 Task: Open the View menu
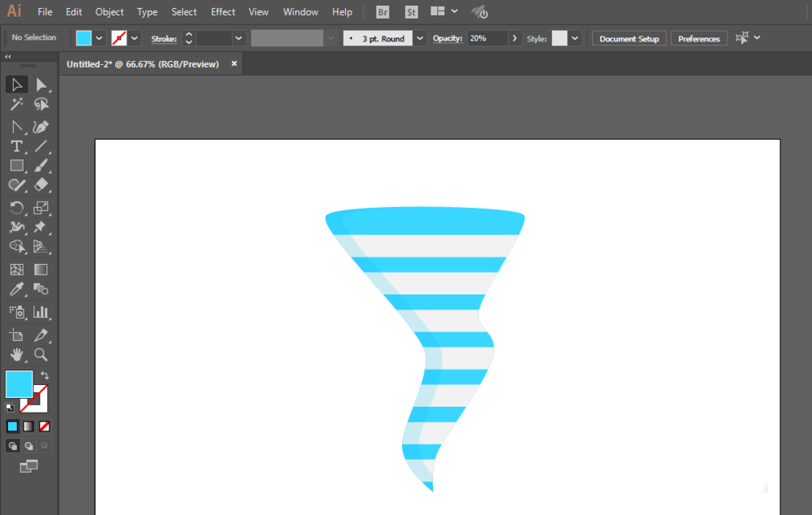[x=258, y=12]
